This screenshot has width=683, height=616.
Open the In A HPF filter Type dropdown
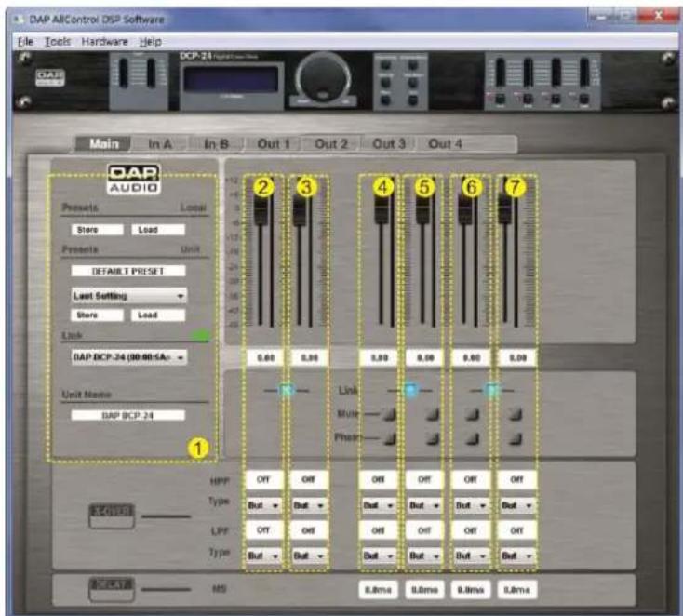point(264,505)
